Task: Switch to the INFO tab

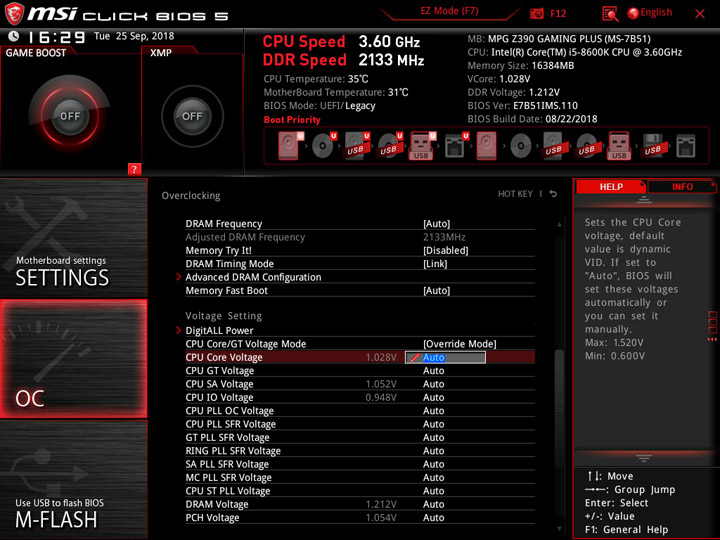Action: pos(682,186)
